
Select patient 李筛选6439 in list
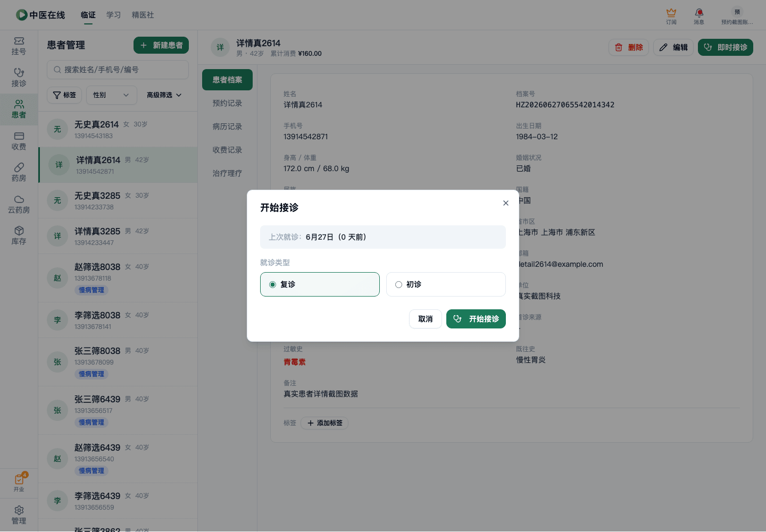click(x=118, y=501)
